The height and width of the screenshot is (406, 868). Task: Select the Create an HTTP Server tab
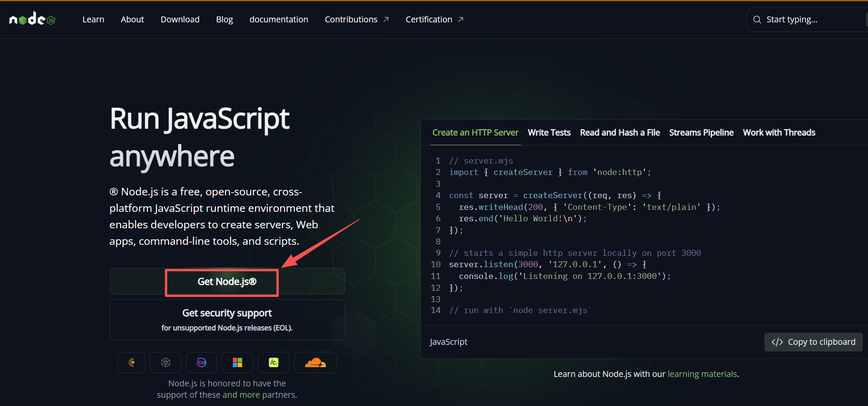475,133
